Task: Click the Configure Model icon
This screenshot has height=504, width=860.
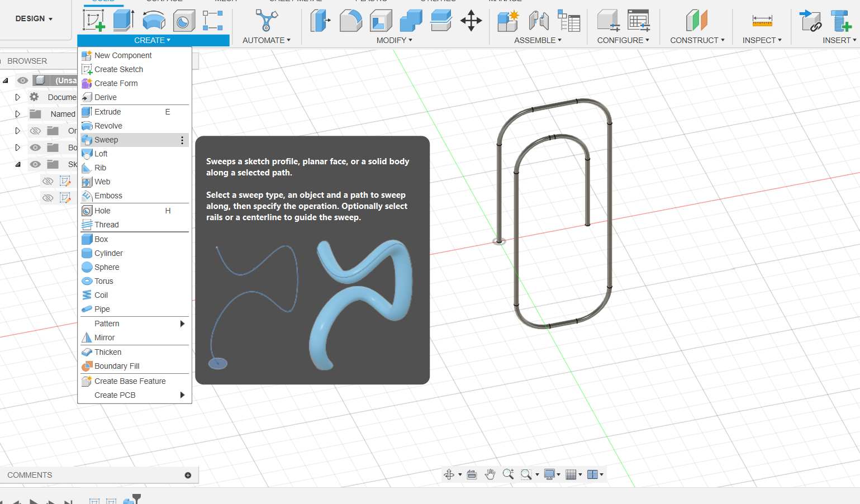Action: [609, 21]
